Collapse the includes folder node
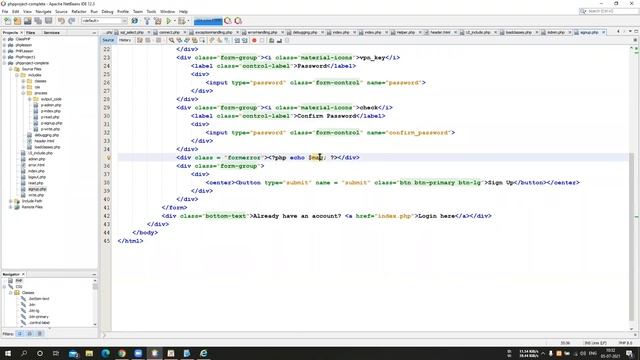This screenshot has height=360, width=640. 17,75
